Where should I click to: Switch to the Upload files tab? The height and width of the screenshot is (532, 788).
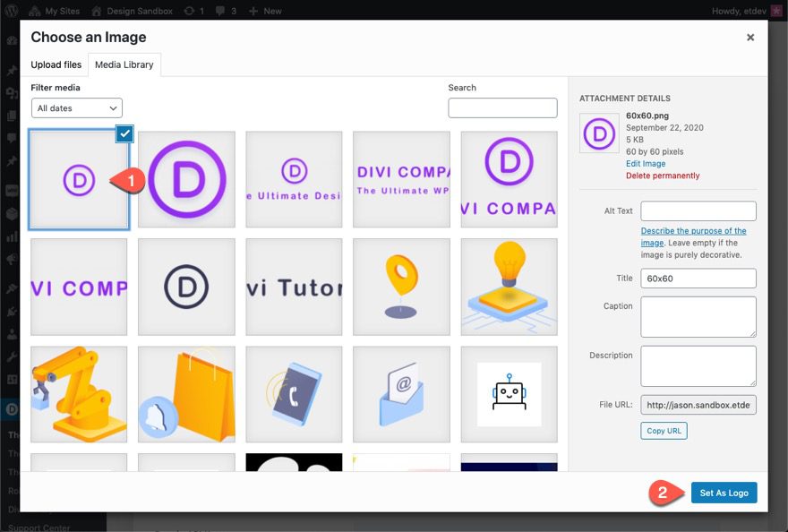[56, 64]
